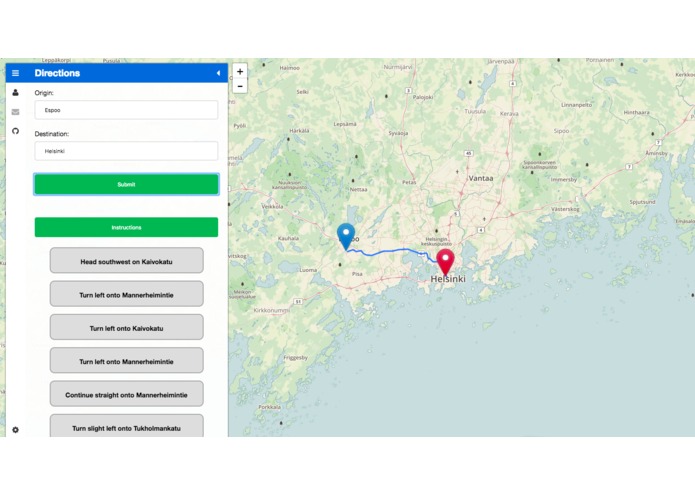
Task: Select step Turn slight left onto Tukholmankatu
Action: point(127,426)
